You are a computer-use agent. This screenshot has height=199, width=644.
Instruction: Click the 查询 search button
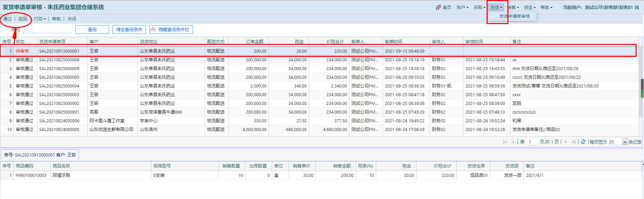92,29
